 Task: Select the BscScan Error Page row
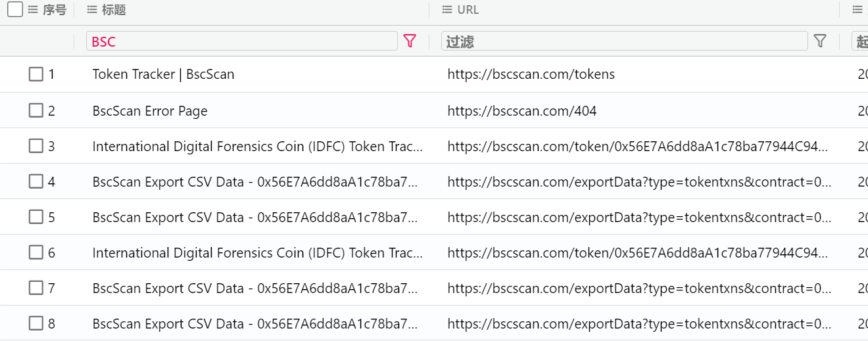point(150,111)
